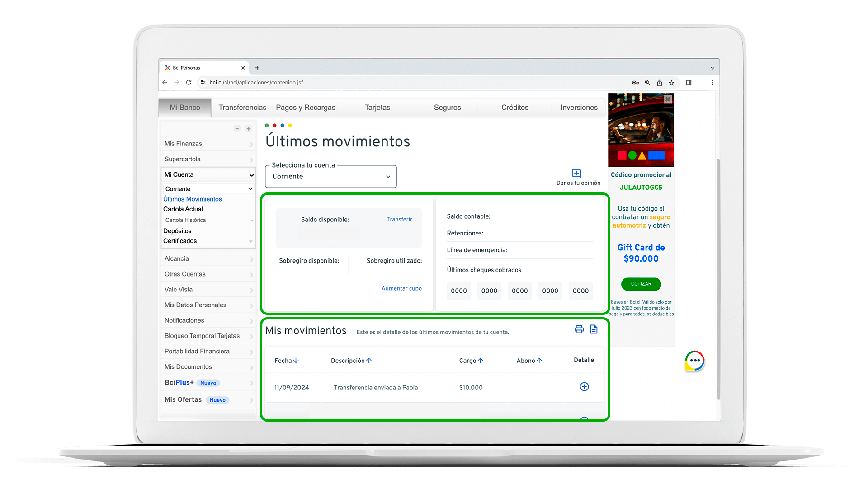
Task: Click the Danos tu opinión feedback icon
Action: click(576, 174)
